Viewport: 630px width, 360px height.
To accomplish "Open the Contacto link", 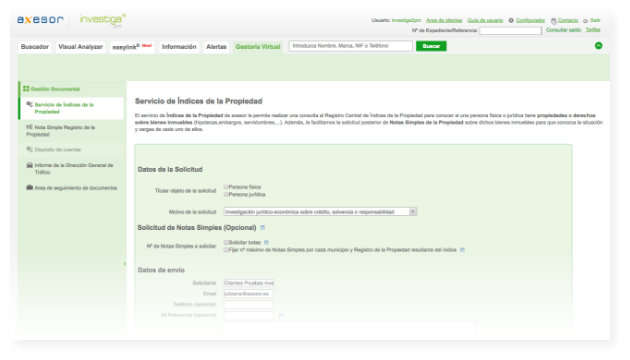I will pos(568,20).
